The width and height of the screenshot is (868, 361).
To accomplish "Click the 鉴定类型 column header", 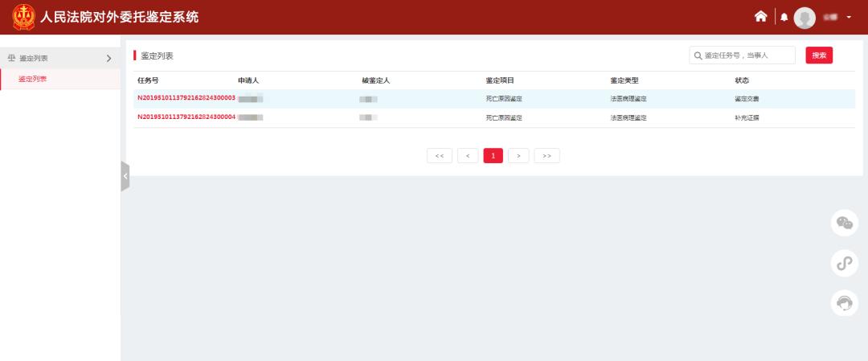I will [x=624, y=81].
